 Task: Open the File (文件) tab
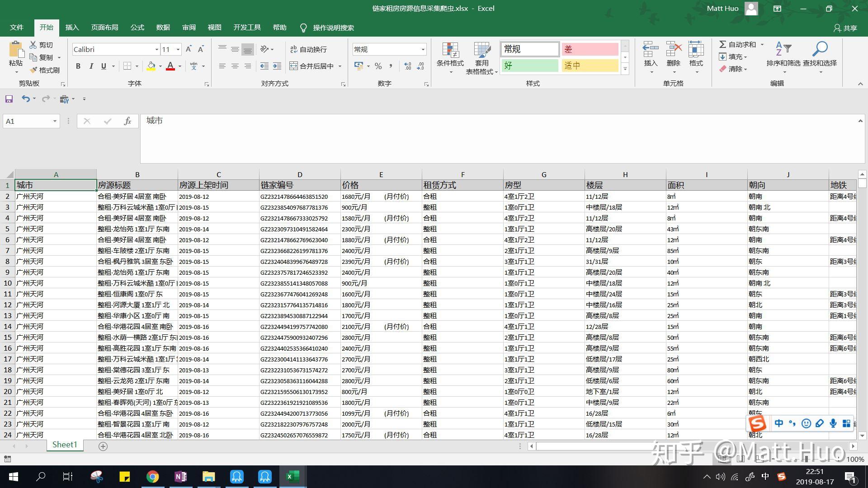(17, 28)
